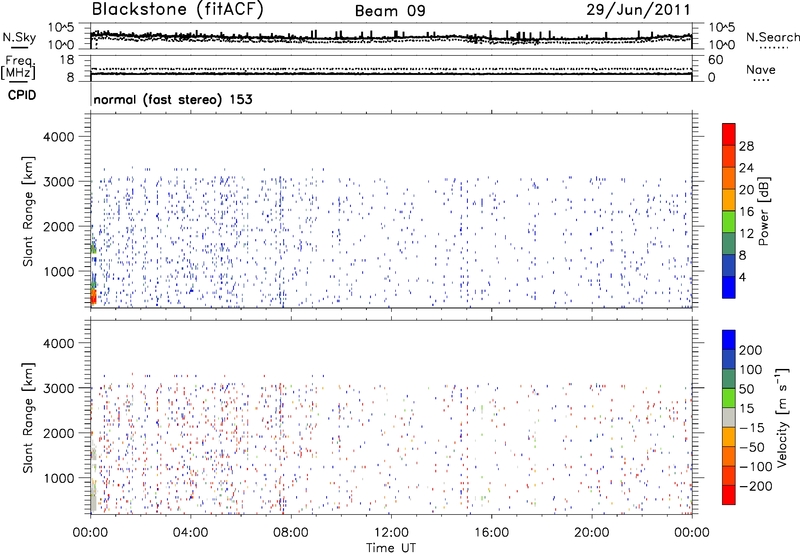Pick the yellow 16–20 dB Power colorbar segment
This screenshot has width=800, height=554.
(x=729, y=200)
